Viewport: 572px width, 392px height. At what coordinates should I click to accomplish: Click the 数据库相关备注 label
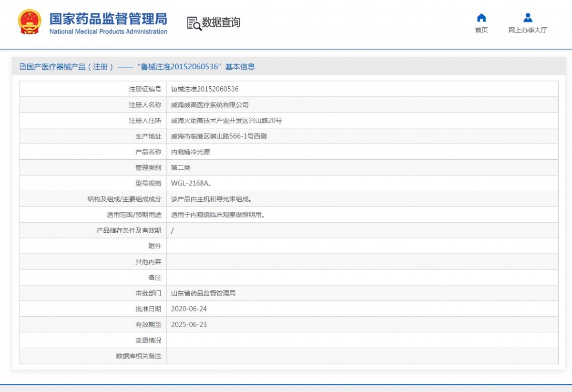139,356
